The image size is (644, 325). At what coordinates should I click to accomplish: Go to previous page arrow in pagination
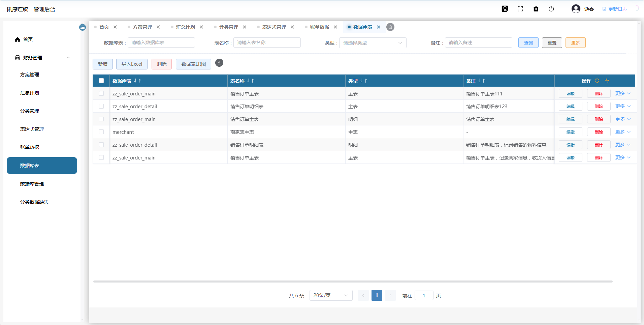click(x=363, y=295)
